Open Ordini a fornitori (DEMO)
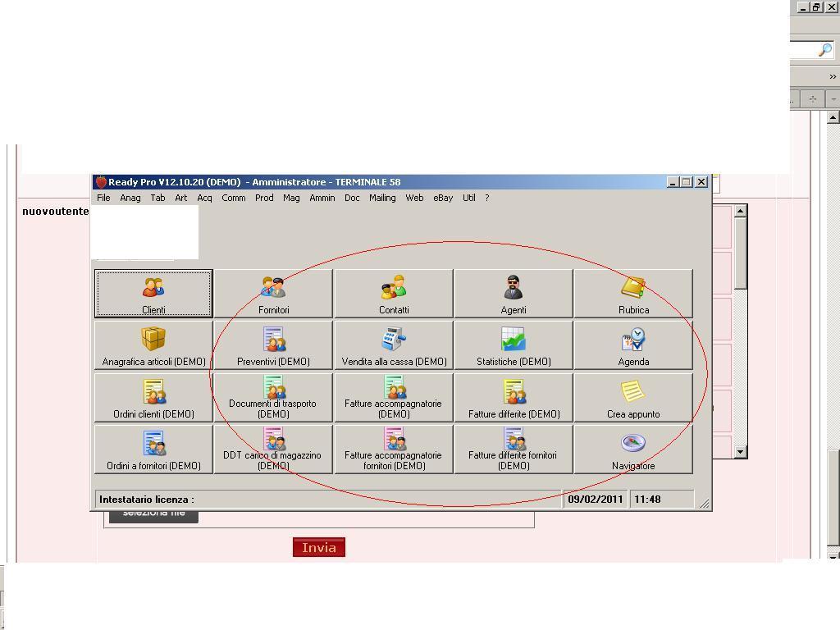This screenshot has height=630, width=840. click(153, 450)
